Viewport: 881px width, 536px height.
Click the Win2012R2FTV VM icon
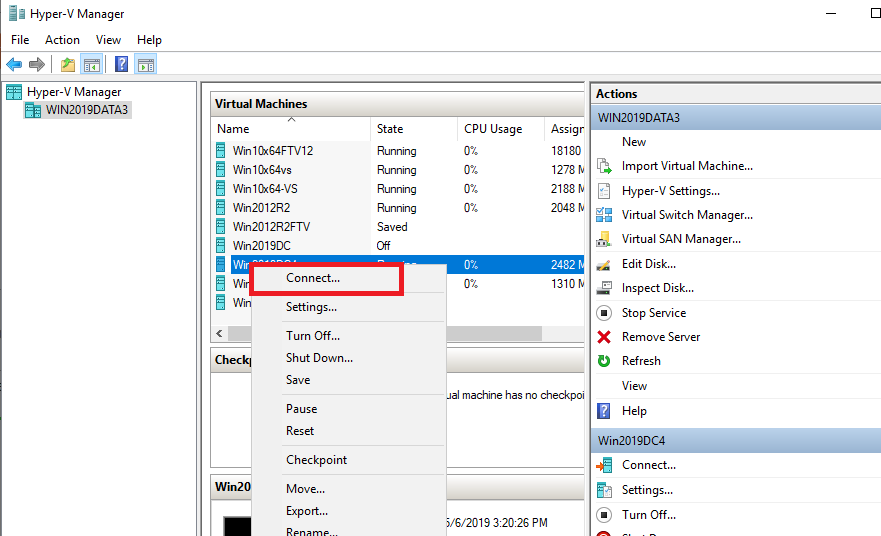pyautogui.click(x=221, y=227)
